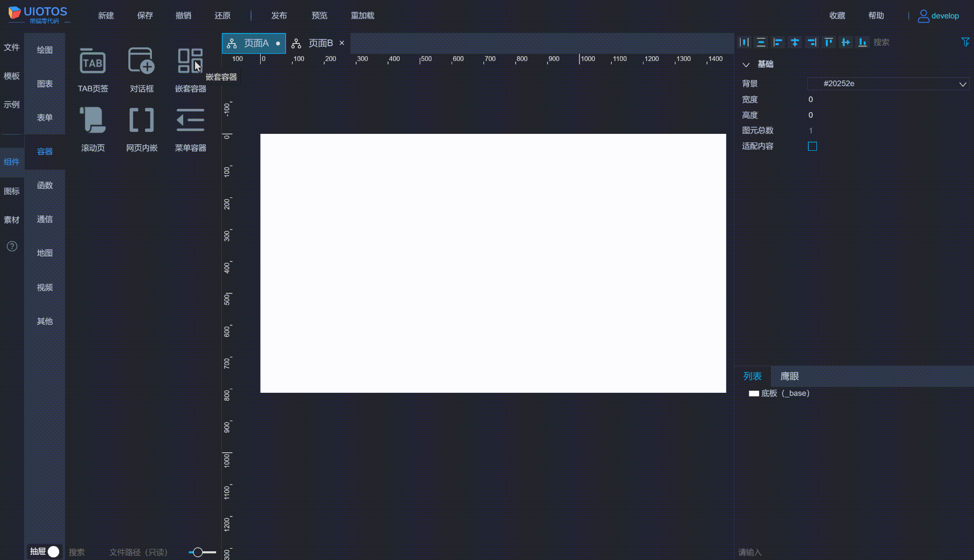Screen dimensions: 974x560
Task: Click the align left icon
Action: click(778, 42)
